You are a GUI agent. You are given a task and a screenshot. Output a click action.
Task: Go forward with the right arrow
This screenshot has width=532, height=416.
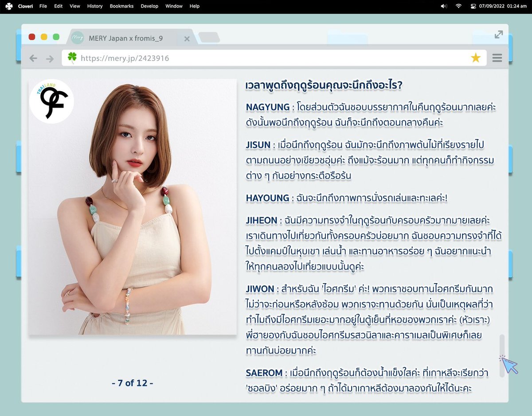[x=50, y=58]
